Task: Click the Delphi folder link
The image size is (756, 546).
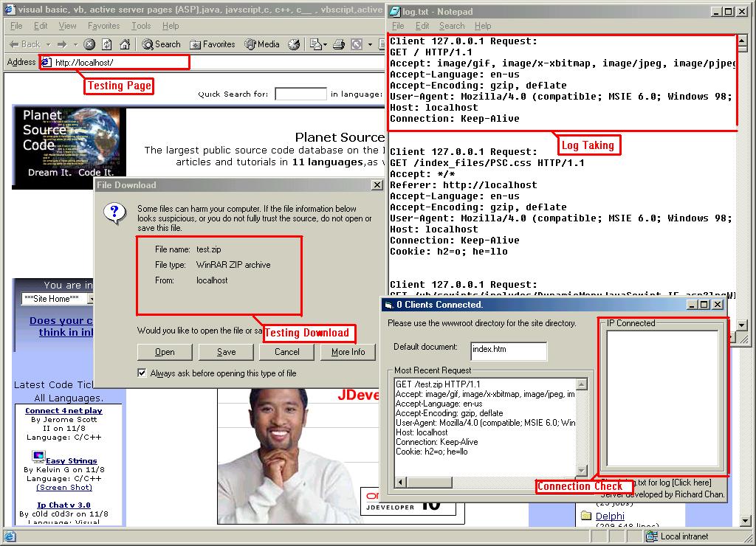Action: coord(610,516)
